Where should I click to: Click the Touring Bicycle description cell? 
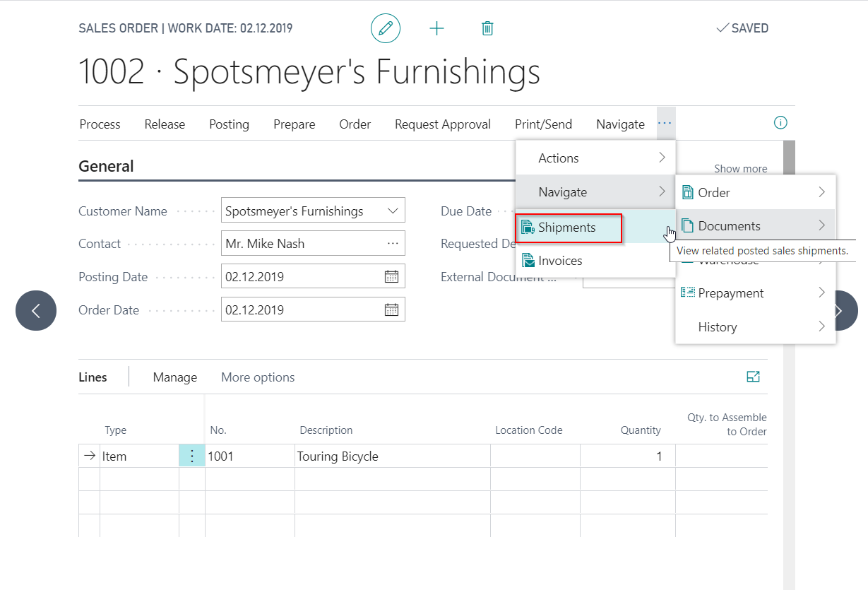(393, 456)
